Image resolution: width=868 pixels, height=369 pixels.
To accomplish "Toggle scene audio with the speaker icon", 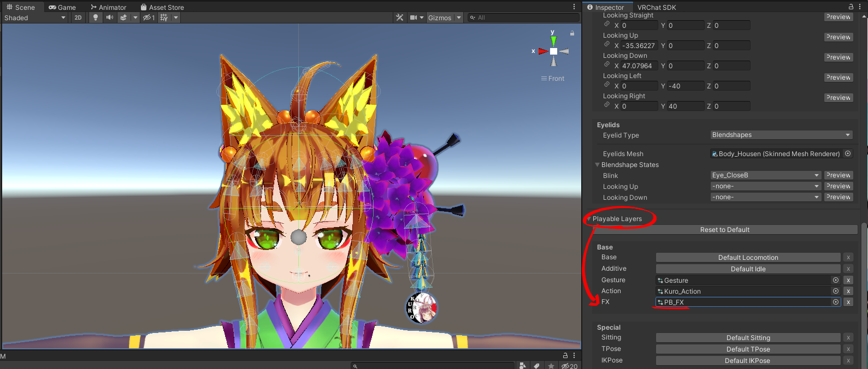I will 110,17.
